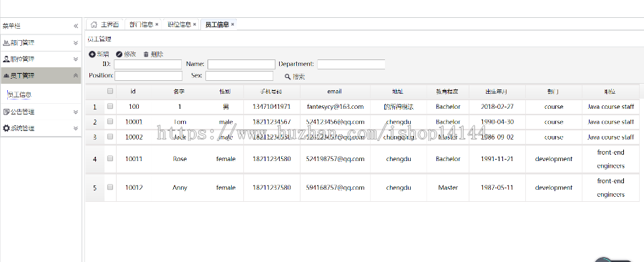The image size is (644, 262).
Task: Focus the Position search field
Action: click(149, 76)
